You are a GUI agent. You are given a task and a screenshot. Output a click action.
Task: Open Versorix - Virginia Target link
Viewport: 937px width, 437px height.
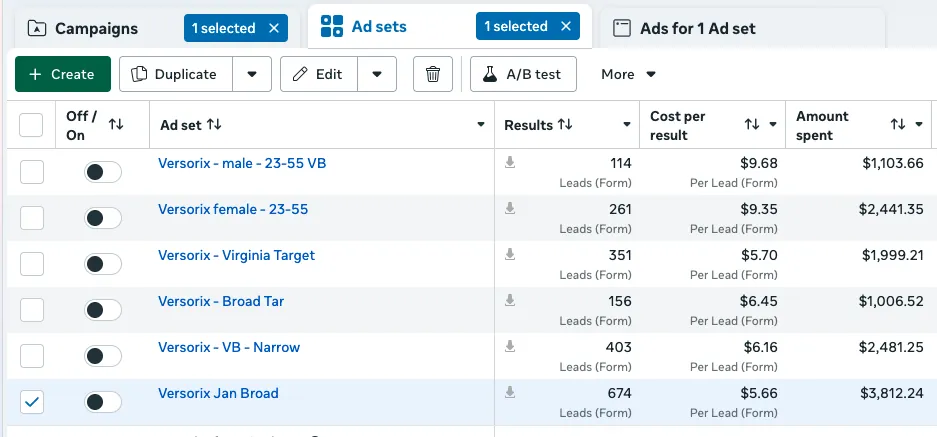click(x=236, y=255)
